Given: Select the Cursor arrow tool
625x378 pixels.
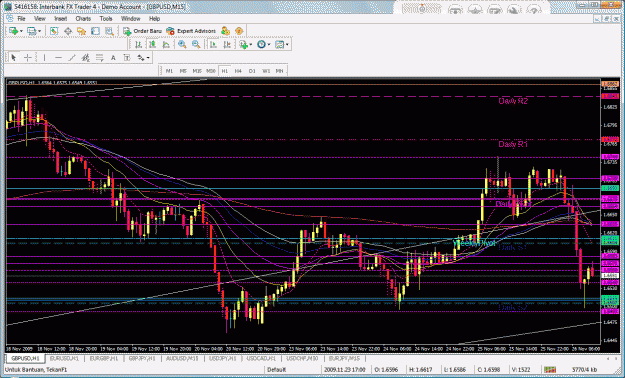Looking at the screenshot, I should (14, 58).
